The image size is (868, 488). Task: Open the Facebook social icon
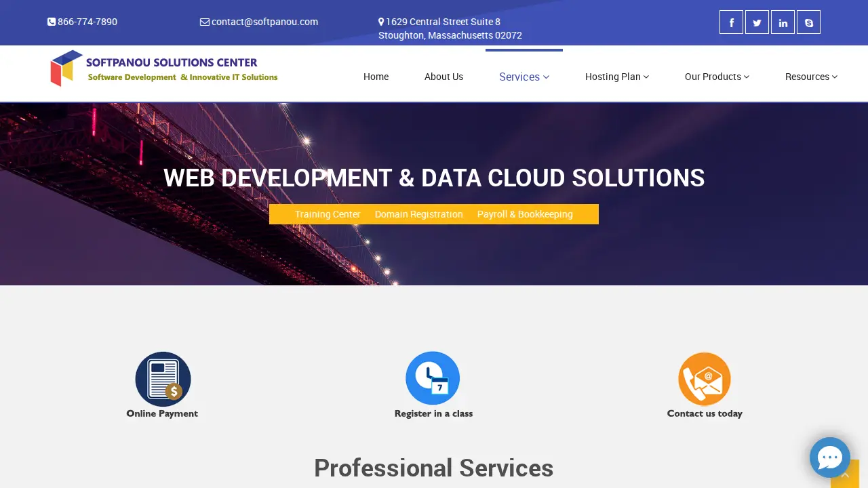(x=731, y=22)
